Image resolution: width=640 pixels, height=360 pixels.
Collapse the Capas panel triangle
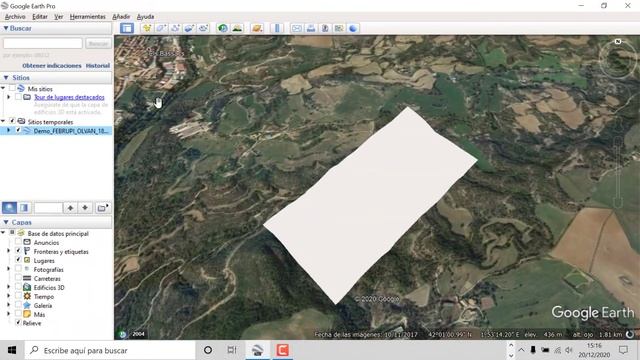tap(6, 222)
